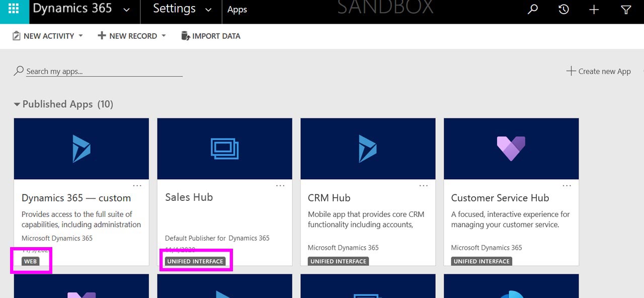Click the Customer Service Hub title
Screen dimensions: 644x298
tap(500, 198)
